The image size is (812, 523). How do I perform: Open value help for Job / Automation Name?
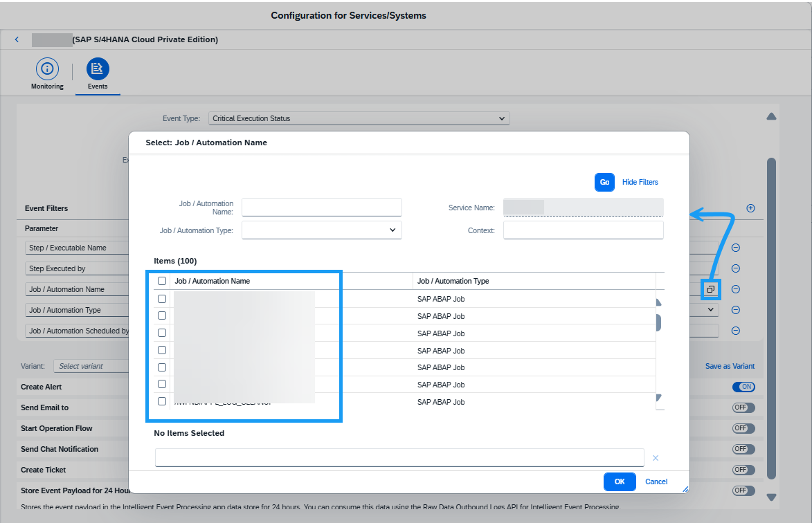coord(710,289)
